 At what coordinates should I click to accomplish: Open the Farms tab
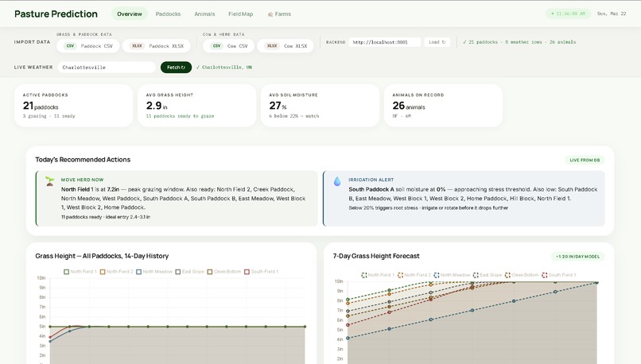click(279, 14)
